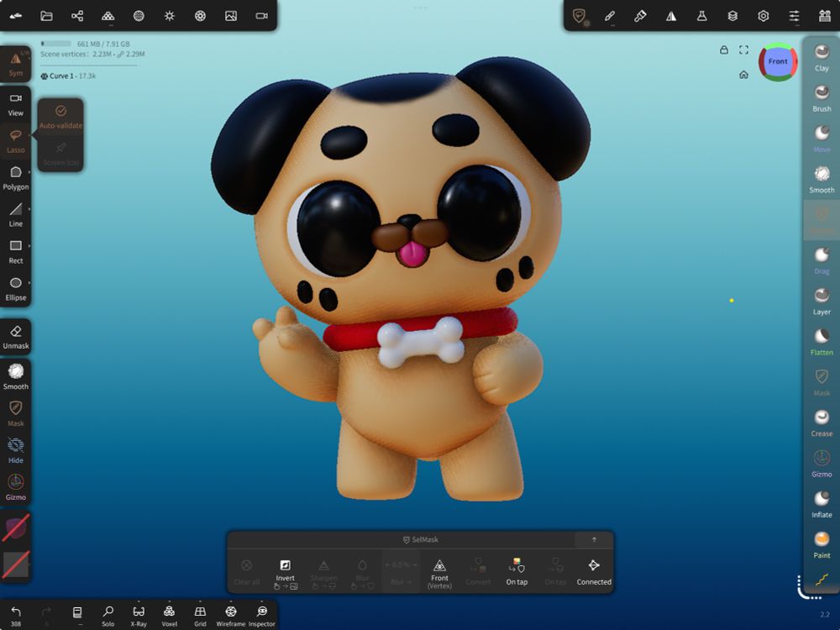This screenshot has height=630, width=840.
Task: Open the Symmetry settings menu
Action: (x=670, y=16)
